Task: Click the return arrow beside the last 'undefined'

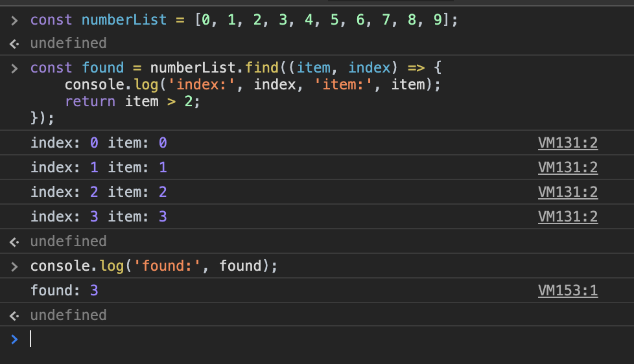Action: click(x=14, y=316)
